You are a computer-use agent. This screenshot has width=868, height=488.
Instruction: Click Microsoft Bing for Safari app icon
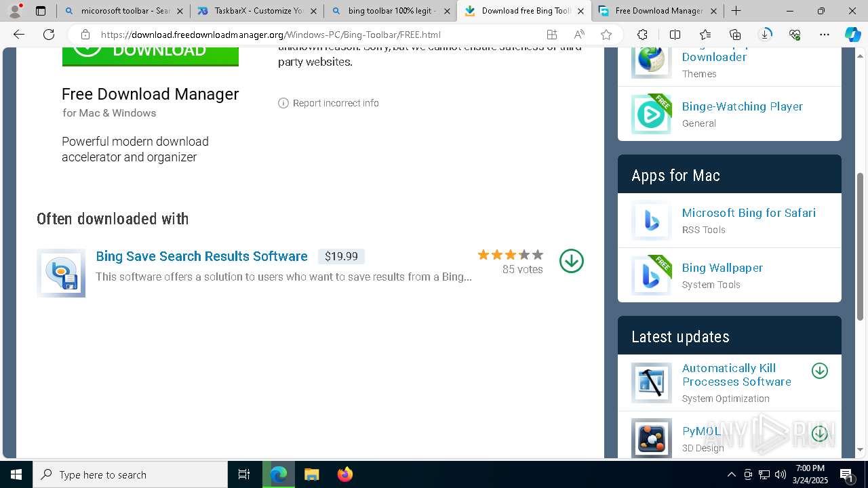(652, 220)
